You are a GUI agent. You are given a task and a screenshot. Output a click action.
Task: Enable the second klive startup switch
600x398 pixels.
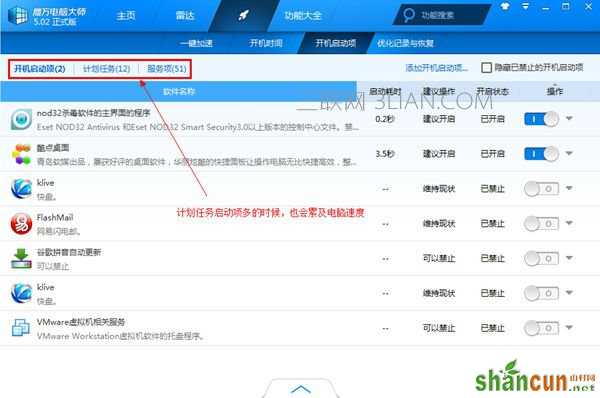[x=541, y=294]
